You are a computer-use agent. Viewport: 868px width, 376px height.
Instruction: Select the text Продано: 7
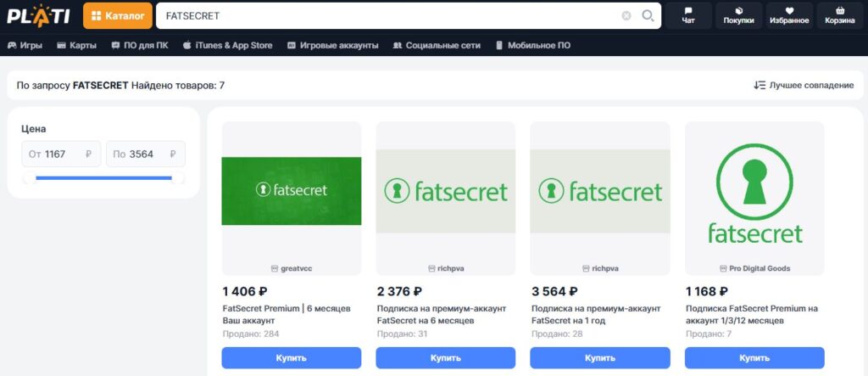point(709,334)
